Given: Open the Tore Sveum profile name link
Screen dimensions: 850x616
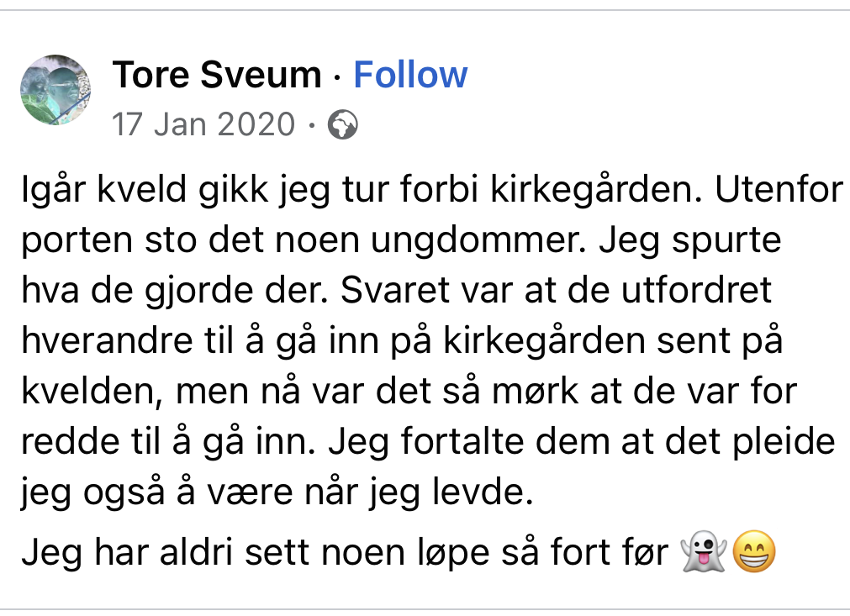Looking at the screenshot, I should [217, 75].
